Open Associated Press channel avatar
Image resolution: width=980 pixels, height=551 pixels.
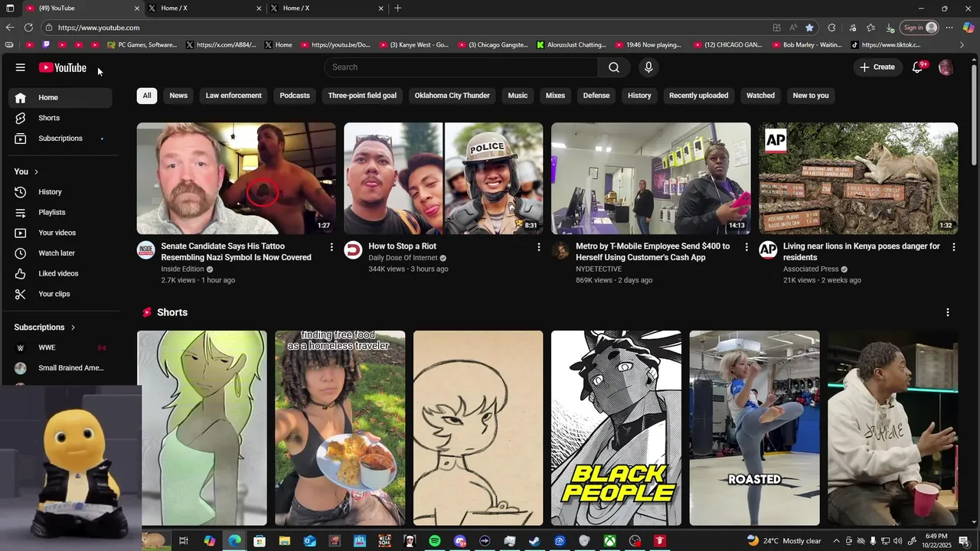(x=768, y=250)
